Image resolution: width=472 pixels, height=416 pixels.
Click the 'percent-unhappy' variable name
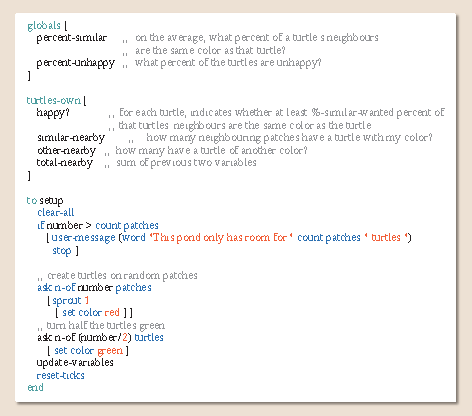pos(76,63)
